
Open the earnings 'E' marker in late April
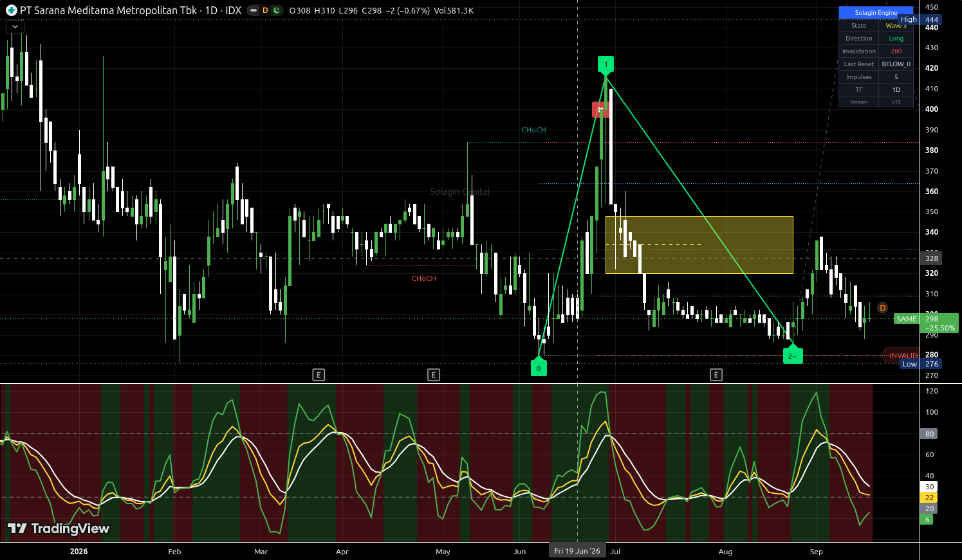tap(434, 375)
